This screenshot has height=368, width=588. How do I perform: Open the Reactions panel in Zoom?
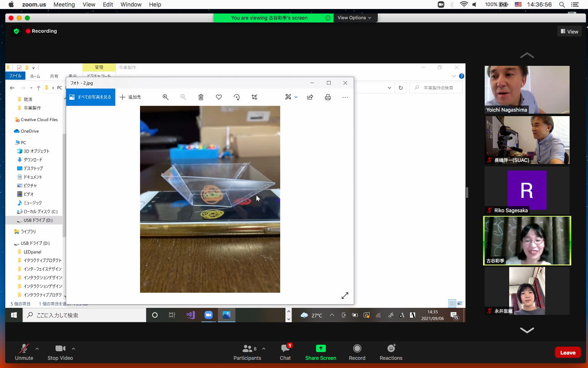tap(391, 352)
